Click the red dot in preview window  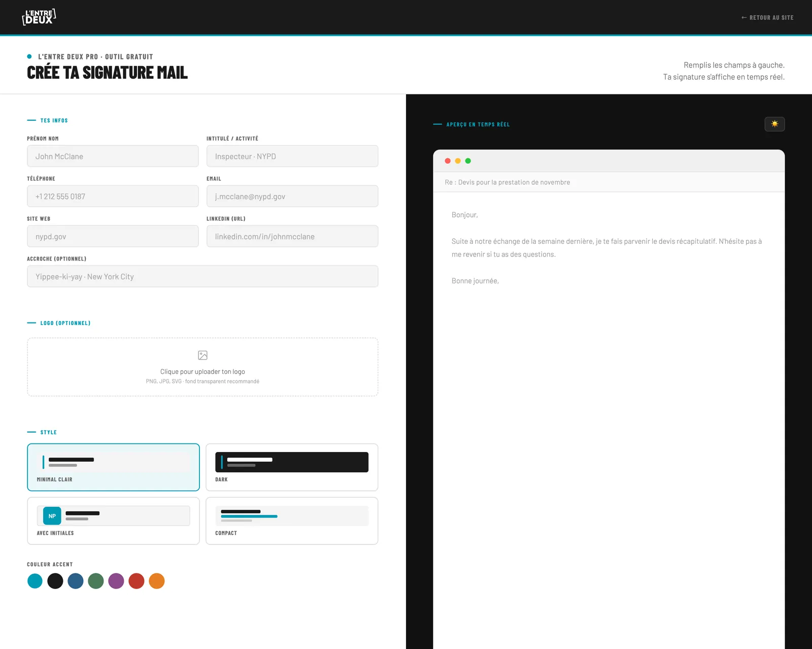(x=448, y=161)
